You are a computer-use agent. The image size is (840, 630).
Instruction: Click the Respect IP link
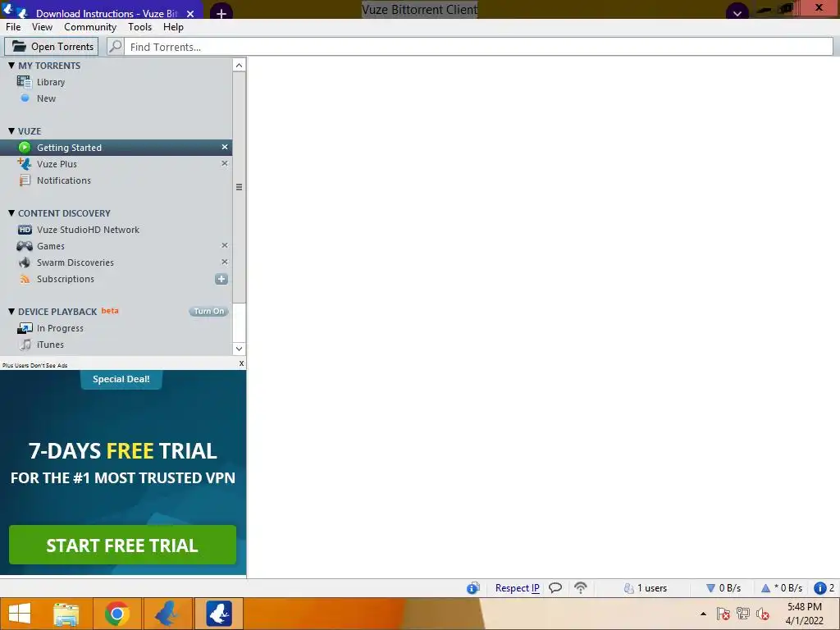[x=517, y=588]
